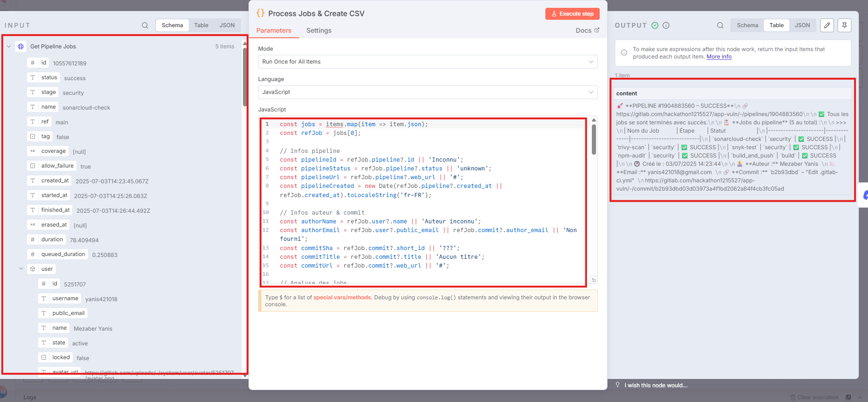Open the Docs external link
The width and height of the screenshot is (868, 402).
(587, 30)
